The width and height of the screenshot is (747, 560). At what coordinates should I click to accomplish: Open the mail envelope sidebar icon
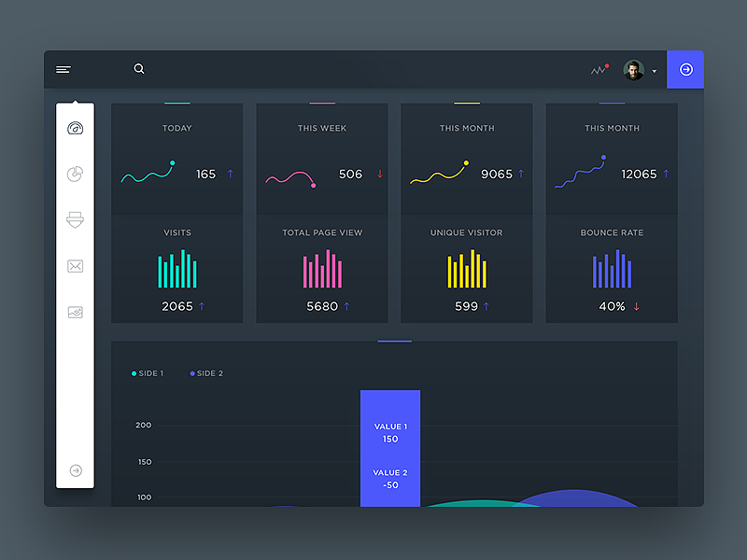[x=76, y=266]
